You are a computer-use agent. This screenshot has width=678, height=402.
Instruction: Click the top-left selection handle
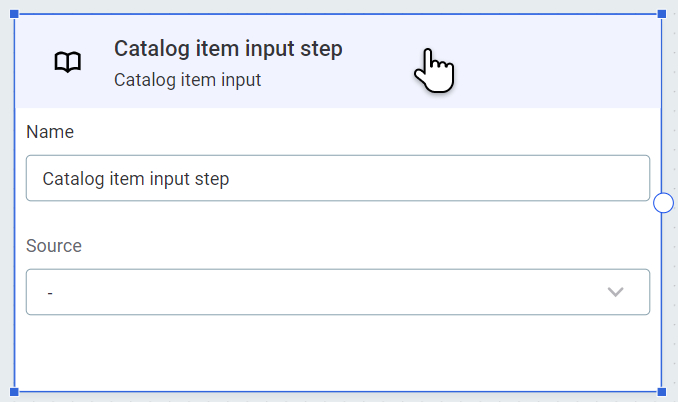[14, 15]
